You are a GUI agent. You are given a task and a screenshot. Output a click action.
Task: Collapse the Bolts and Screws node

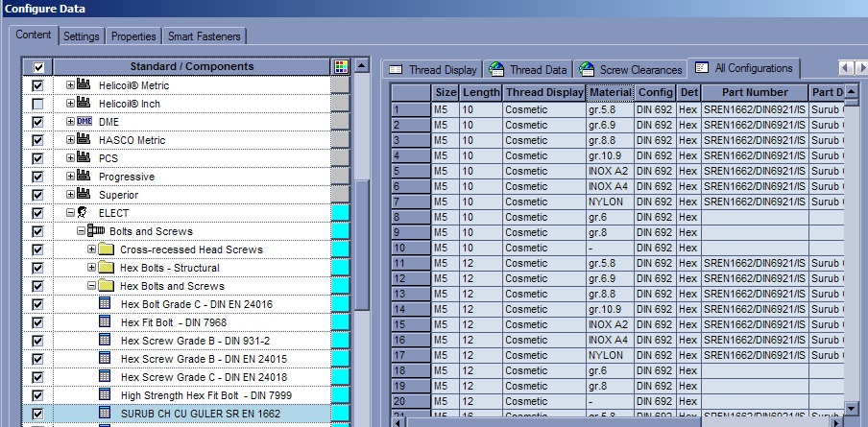81,231
